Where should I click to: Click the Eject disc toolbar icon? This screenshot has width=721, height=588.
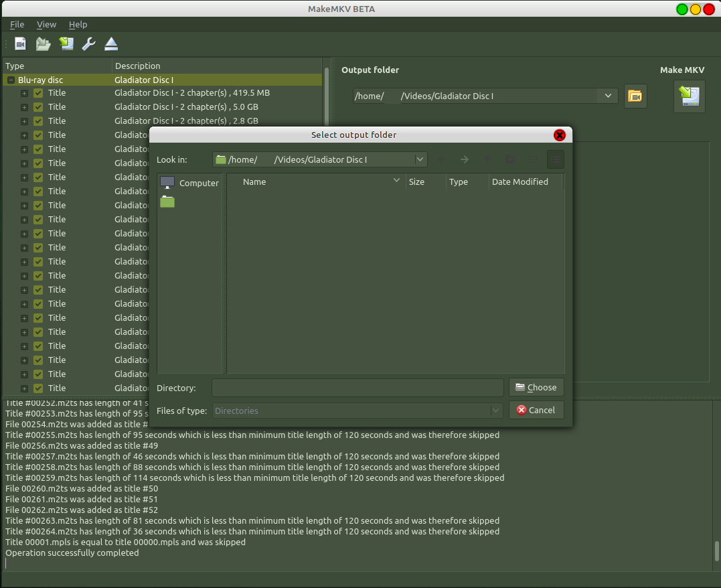pos(111,44)
